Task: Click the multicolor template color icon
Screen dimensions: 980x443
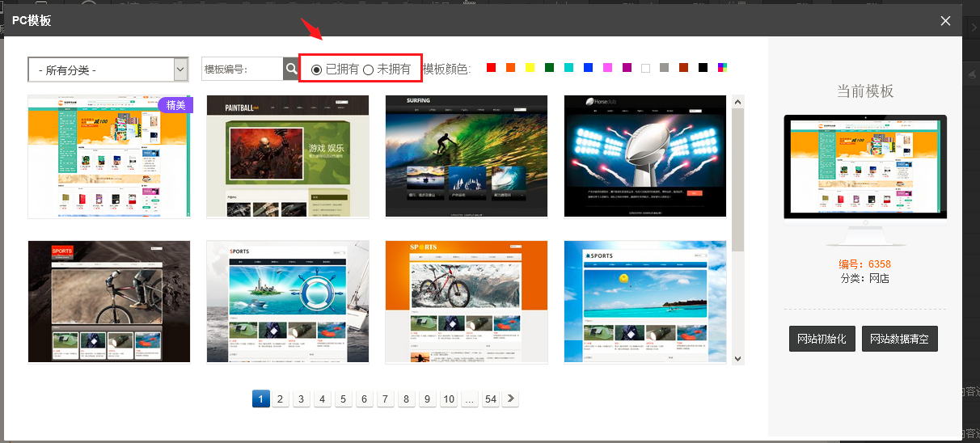Action: pos(723,68)
